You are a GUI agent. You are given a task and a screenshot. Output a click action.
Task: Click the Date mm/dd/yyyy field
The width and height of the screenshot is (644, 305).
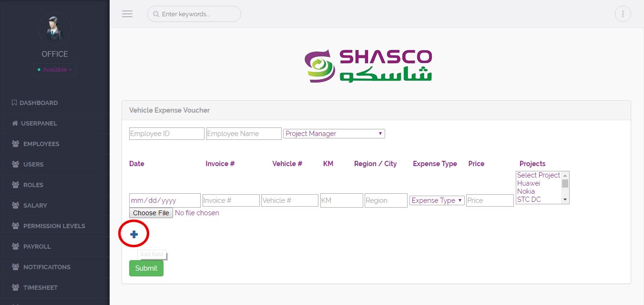point(164,200)
